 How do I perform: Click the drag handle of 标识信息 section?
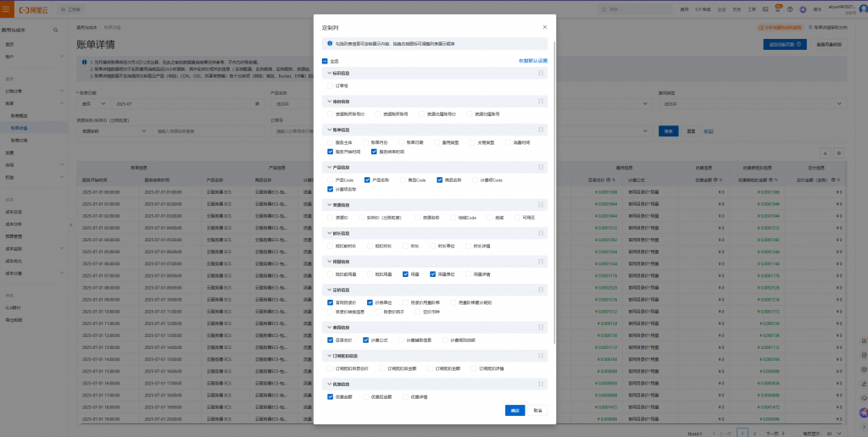pyautogui.click(x=540, y=75)
